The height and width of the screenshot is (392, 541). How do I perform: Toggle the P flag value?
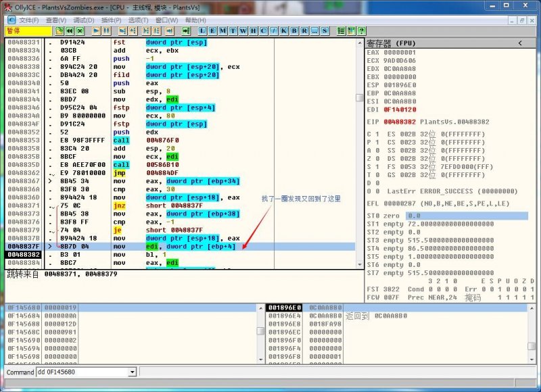(x=377, y=143)
